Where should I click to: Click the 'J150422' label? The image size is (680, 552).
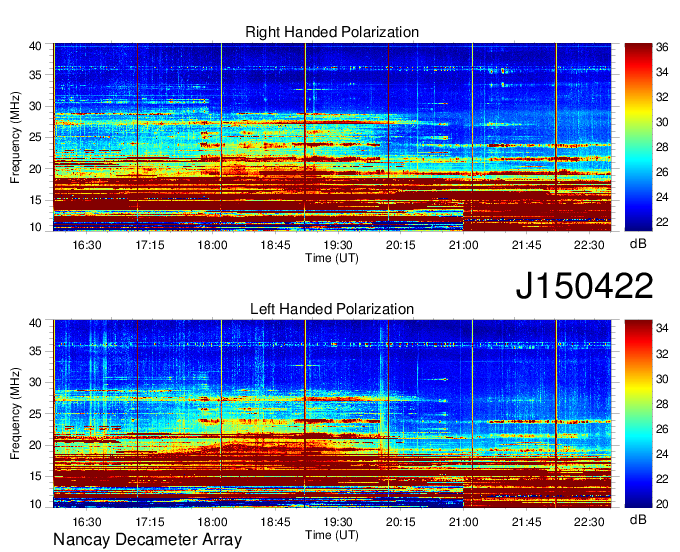584,286
